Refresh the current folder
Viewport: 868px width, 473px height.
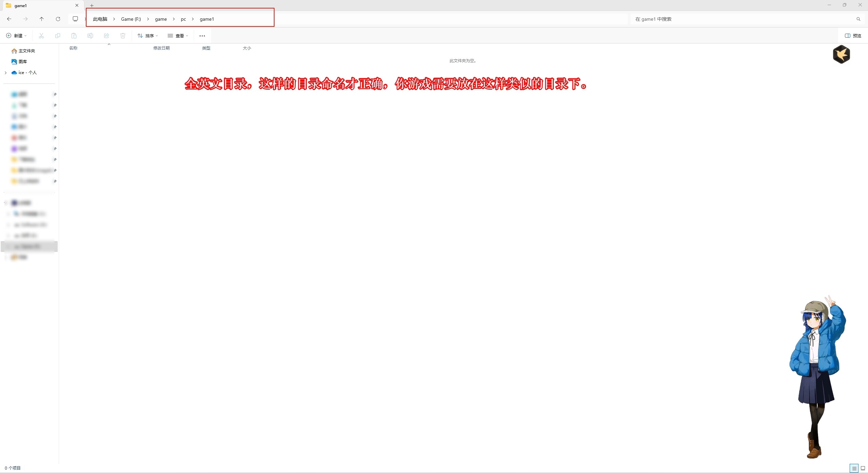(58, 19)
